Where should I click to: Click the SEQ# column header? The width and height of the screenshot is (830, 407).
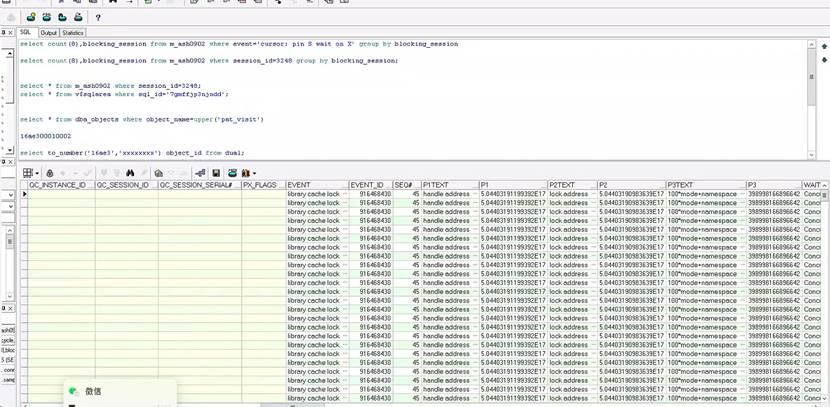(407, 185)
